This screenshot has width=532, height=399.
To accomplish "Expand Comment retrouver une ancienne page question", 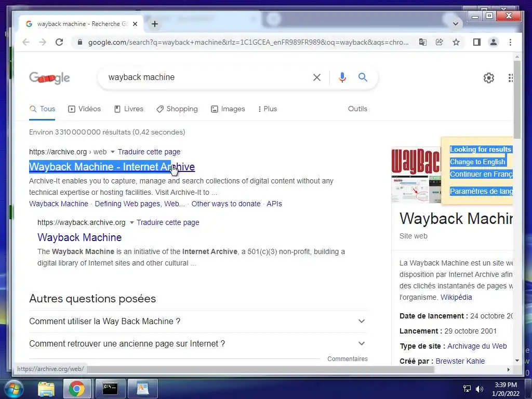I will [198, 344].
